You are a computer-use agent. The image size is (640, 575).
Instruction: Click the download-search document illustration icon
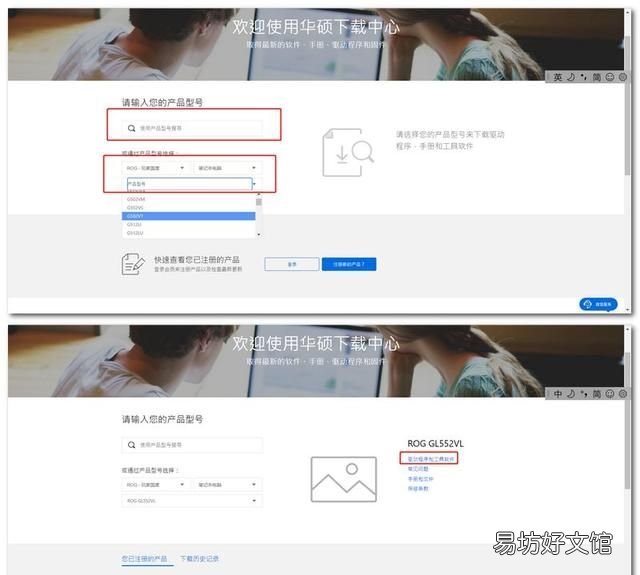point(348,153)
